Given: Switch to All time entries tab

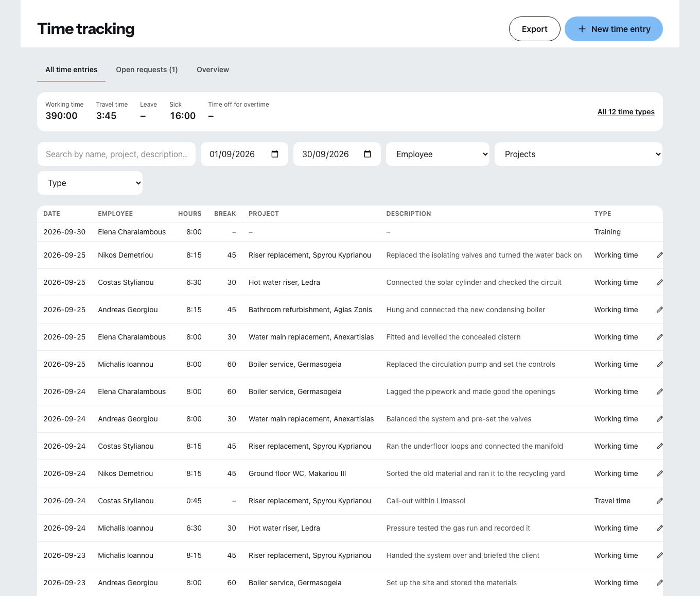Looking at the screenshot, I should 71,70.
